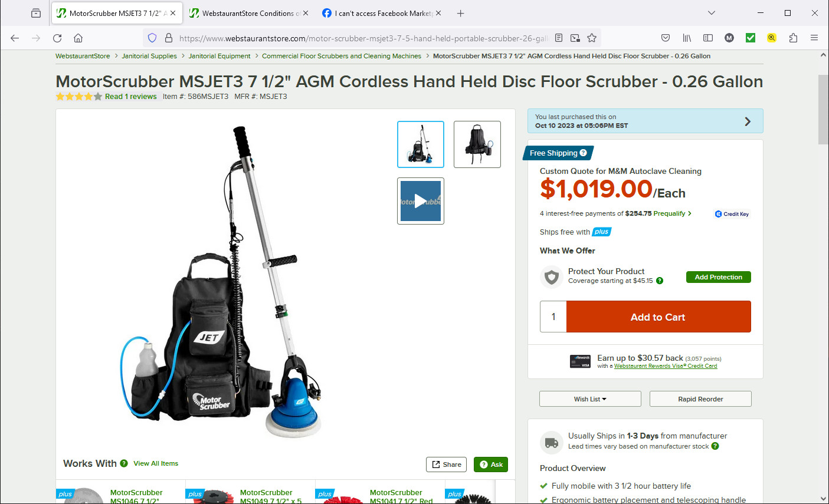Open Firefox reader view icon
The width and height of the screenshot is (829, 504).
coord(559,38)
